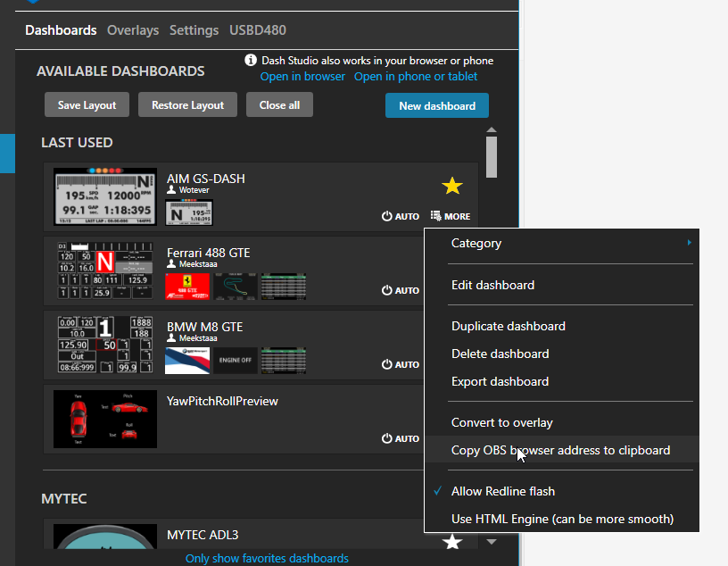Switch to the Overlays tab
The width and height of the screenshot is (728, 566).
tap(133, 30)
